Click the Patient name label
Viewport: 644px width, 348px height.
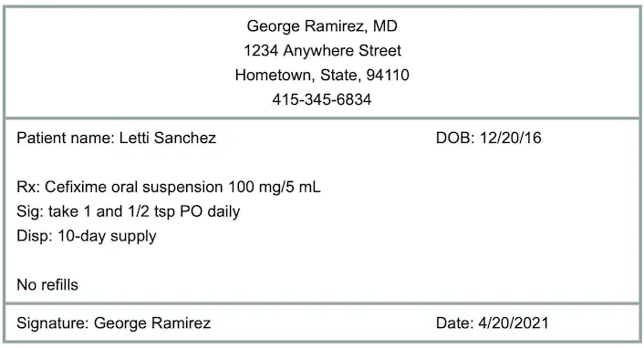66,138
